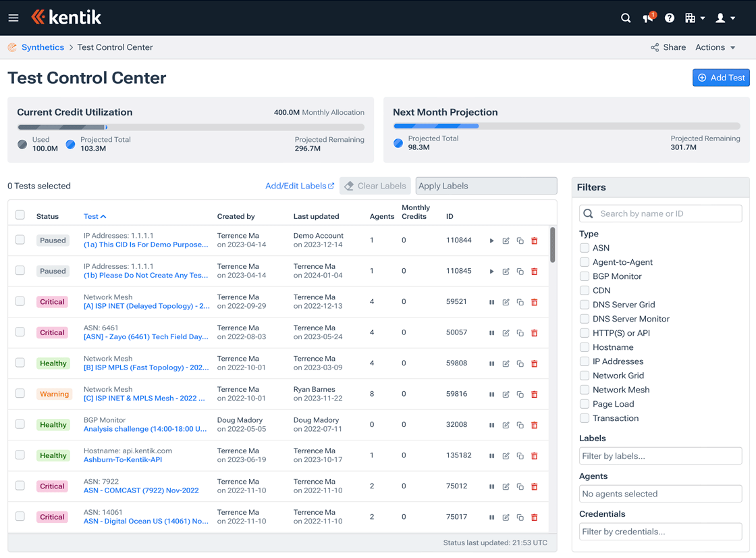Open notifications via the megaphone icon
Viewport: 756px width, 558px height.
(x=647, y=18)
